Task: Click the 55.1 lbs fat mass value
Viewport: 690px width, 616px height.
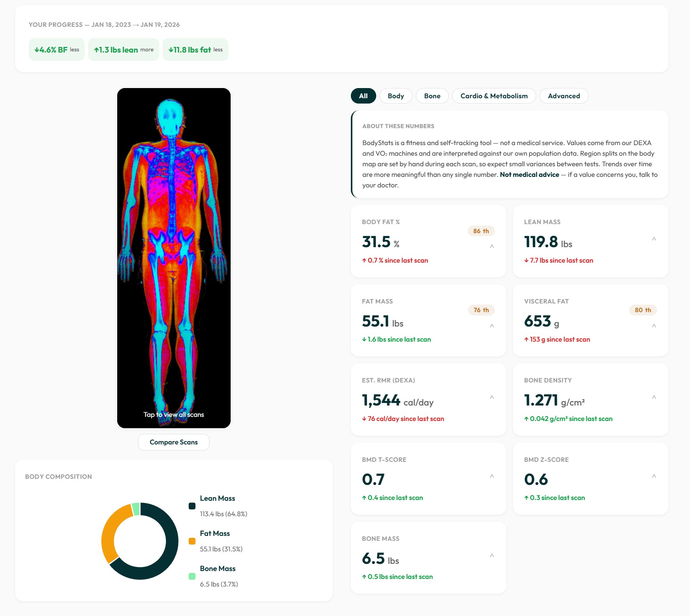Action: [382, 321]
